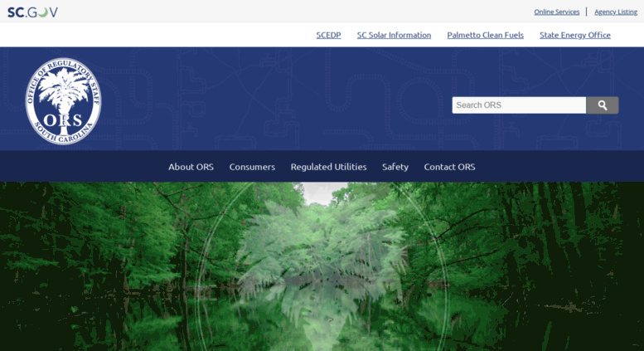Open the Contact ORS menu

click(449, 167)
